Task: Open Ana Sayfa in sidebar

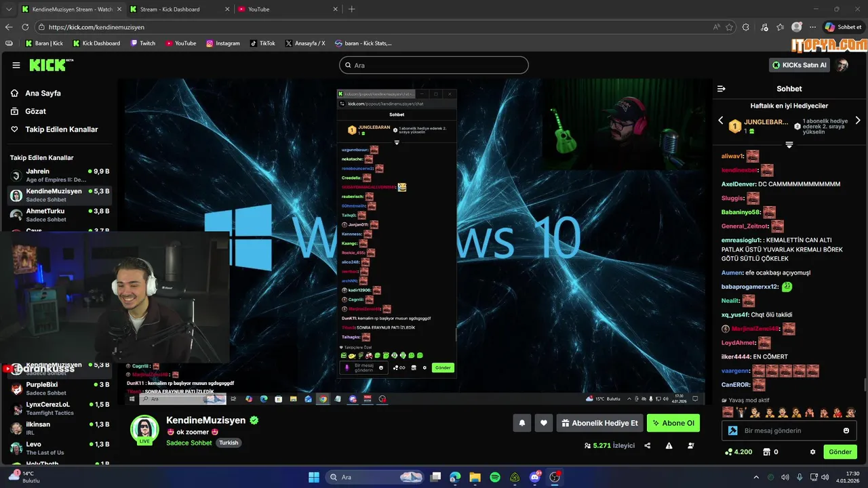Action: point(43,94)
